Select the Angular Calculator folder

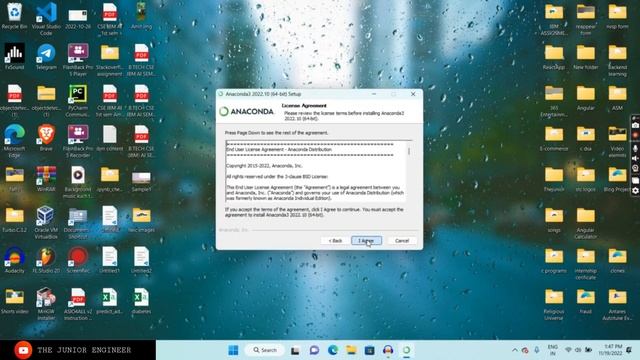586,223
